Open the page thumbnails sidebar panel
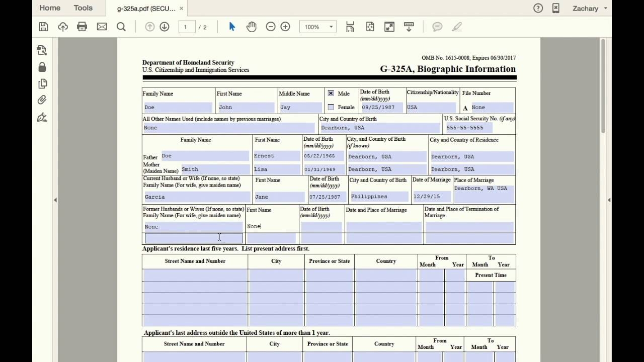Viewport: 644px width, 362px height. (42, 83)
